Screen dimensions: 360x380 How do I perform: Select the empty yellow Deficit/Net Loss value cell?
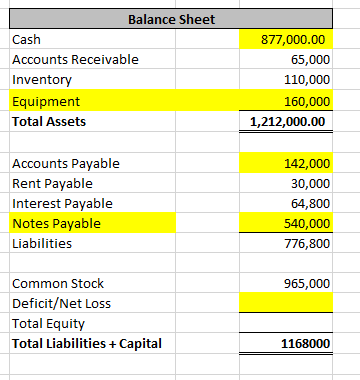tap(286, 302)
